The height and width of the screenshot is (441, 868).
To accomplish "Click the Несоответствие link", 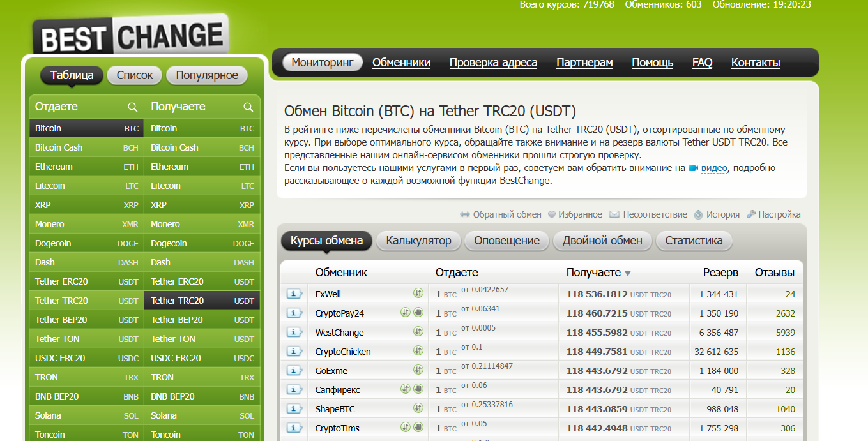I will click(x=655, y=215).
